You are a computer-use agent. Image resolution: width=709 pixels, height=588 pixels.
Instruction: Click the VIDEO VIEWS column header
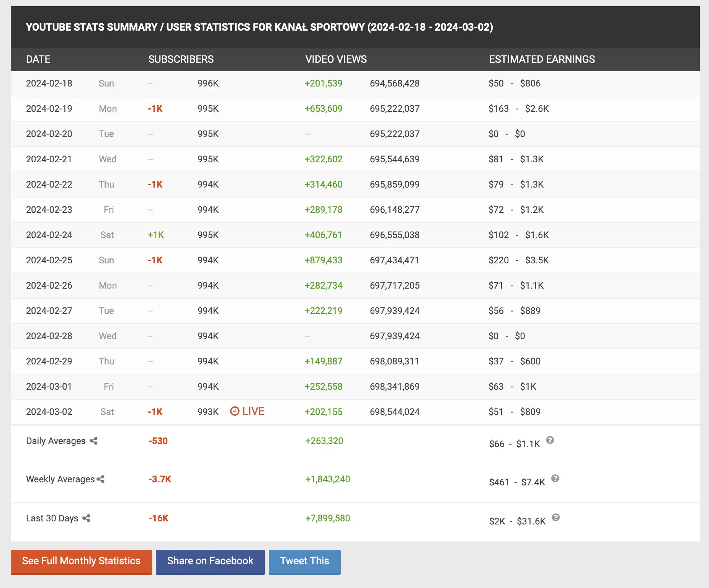click(336, 59)
